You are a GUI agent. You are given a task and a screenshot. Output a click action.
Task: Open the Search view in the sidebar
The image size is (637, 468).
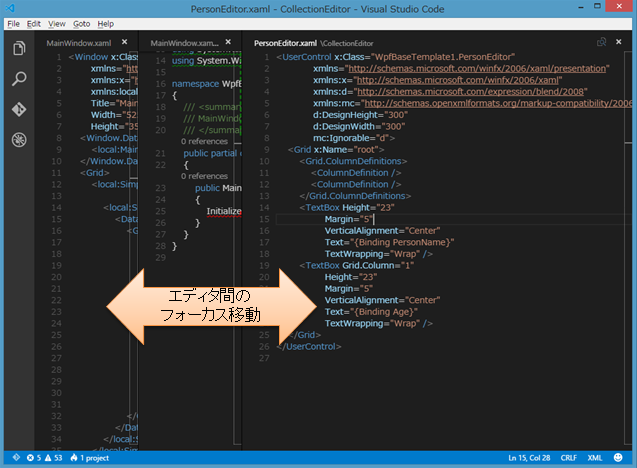click(x=19, y=78)
